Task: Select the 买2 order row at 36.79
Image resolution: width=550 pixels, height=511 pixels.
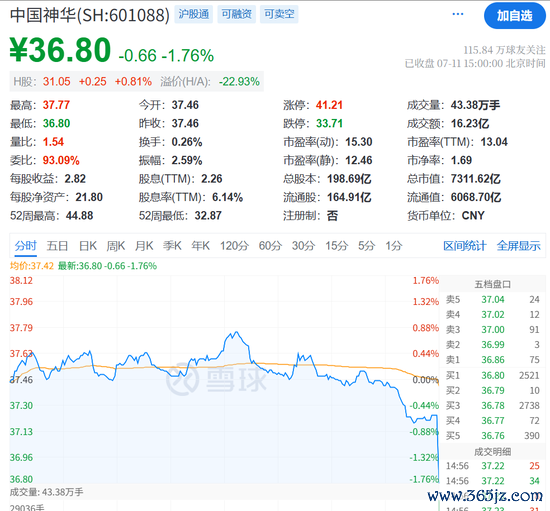Action: (x=492, y=391)
